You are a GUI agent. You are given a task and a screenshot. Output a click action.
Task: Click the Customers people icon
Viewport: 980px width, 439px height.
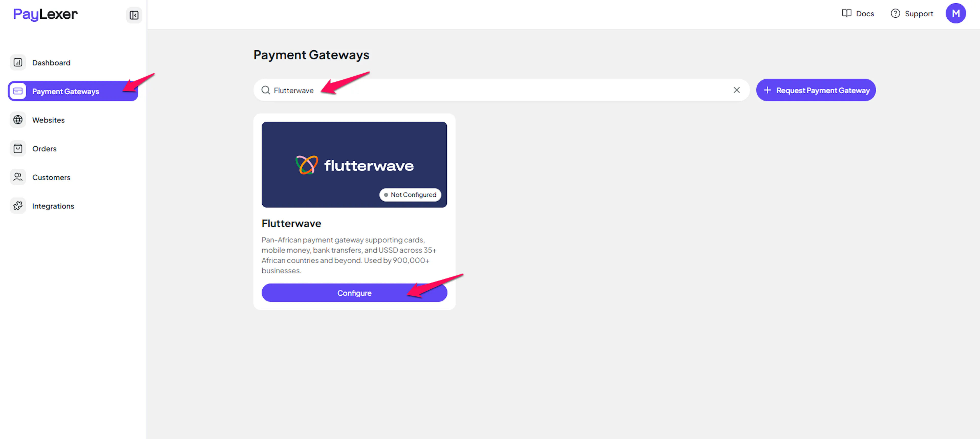point(18,177)
